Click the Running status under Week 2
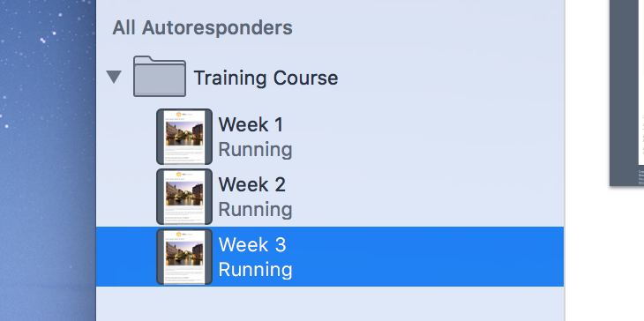This screenshot has width=644, height=321. point(255,209)
